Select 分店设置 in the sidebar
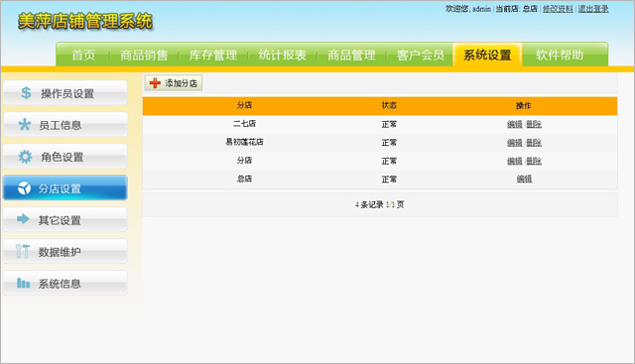This screenshot has width=635, height=364. point(65,187)
